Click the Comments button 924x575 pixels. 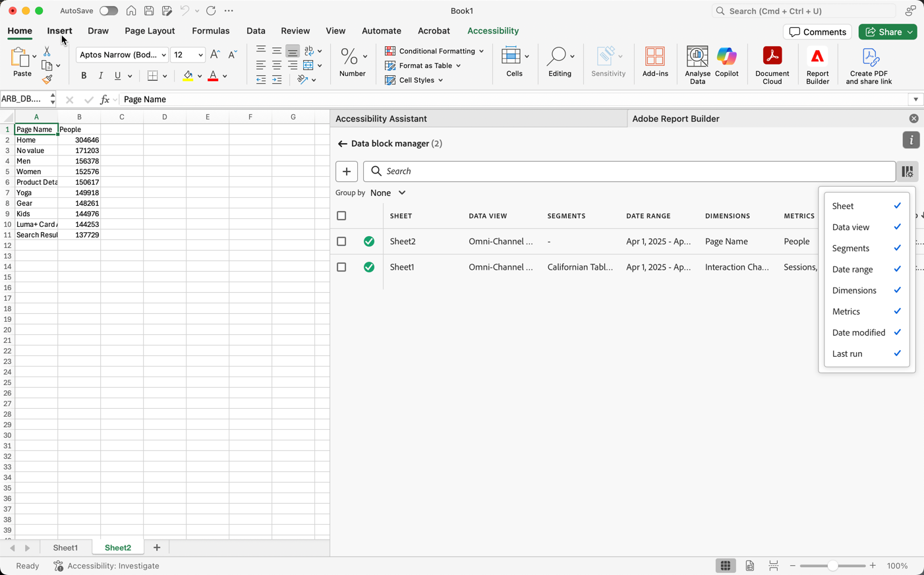coord(817,32)
